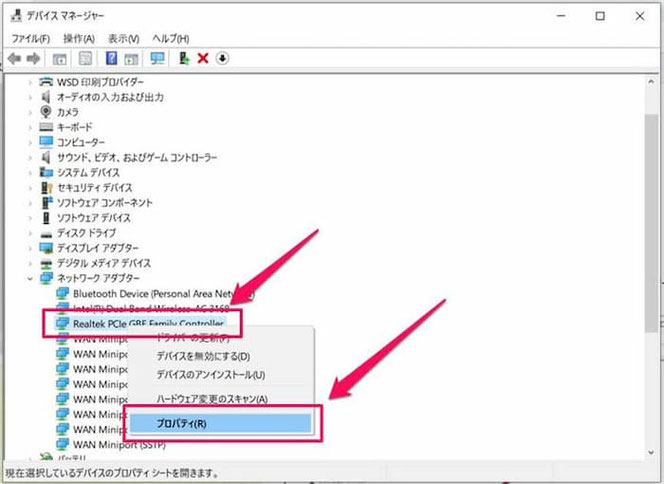Select Intel(R) Dual Band Wireless-AC adapter
The image size is (664, 484).
[151, 308]
